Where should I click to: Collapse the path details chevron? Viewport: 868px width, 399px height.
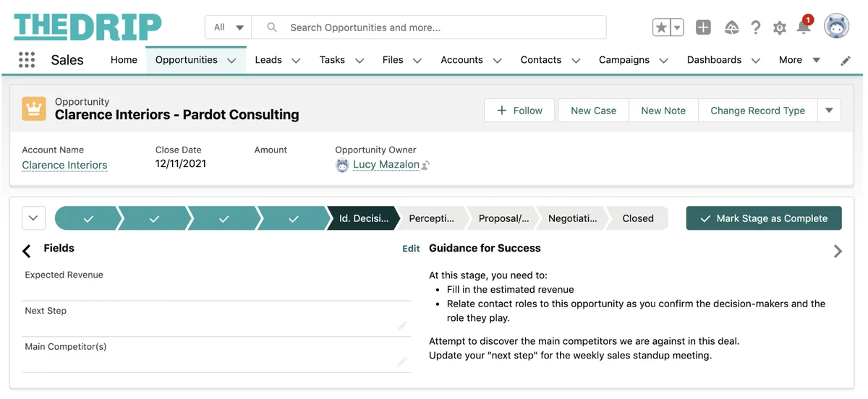click(x=34, y=218)
